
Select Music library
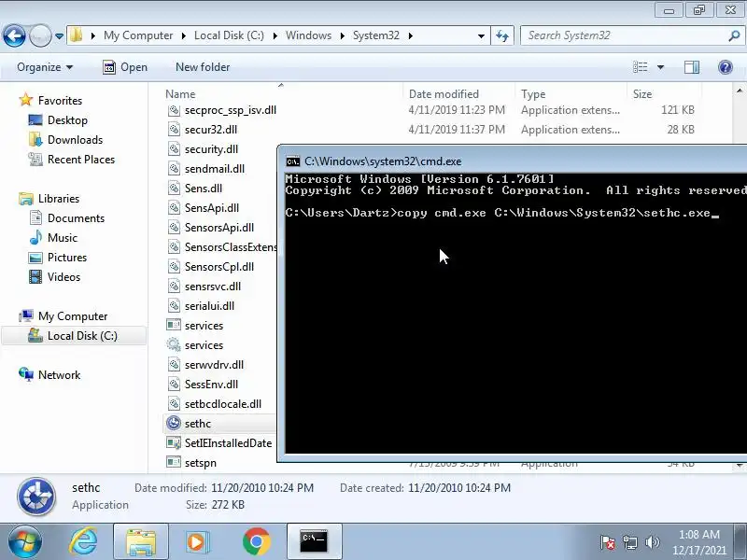pos(63,238)
